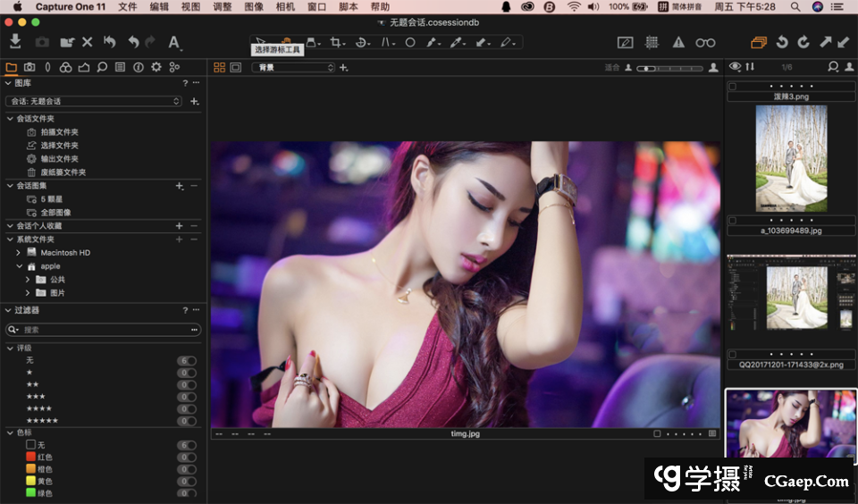
Task: Open the 会话: 无题会话 dropdown
Action: (94, 101)
